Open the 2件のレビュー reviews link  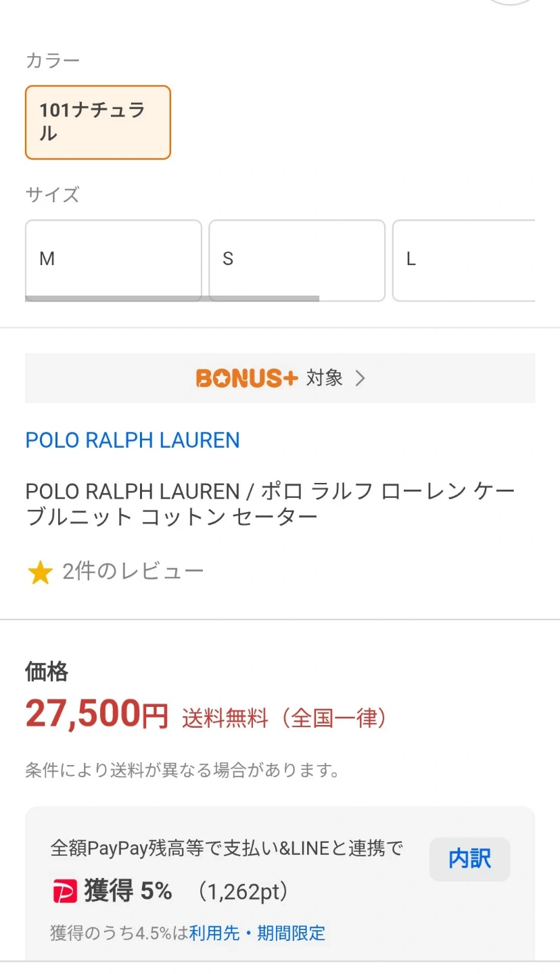tap(133, 572)
